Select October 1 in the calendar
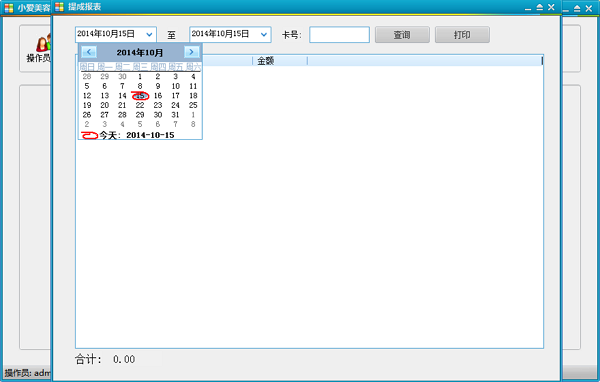 point(140,77)
